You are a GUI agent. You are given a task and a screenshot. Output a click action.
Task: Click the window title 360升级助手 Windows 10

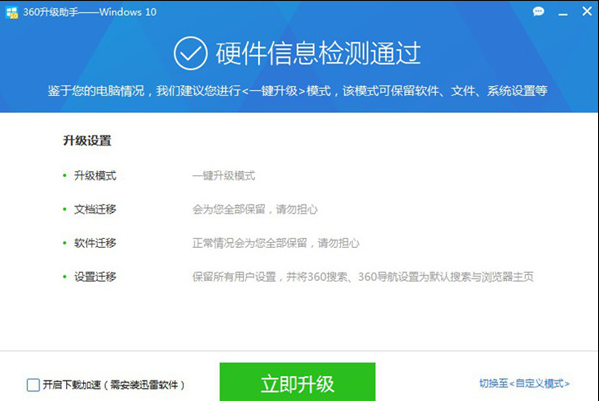coord(90,12)
